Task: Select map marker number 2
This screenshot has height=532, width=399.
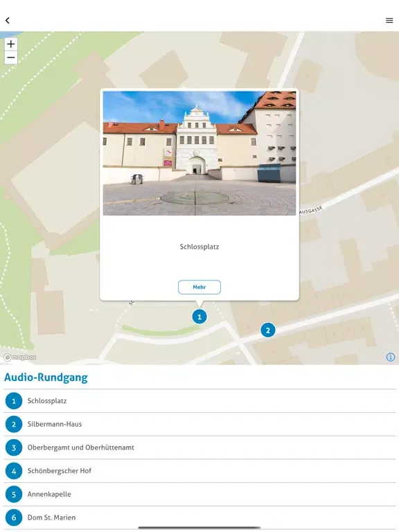Action: coord(267,330)
